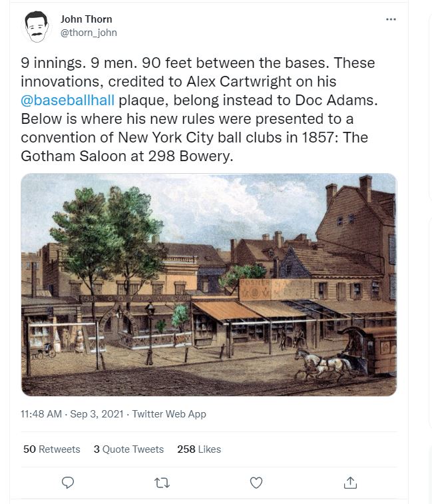This screenshot has width=432, height=504.
Task: Reply to this tweet
Action: pyautogui.click(x=67, y=483)
